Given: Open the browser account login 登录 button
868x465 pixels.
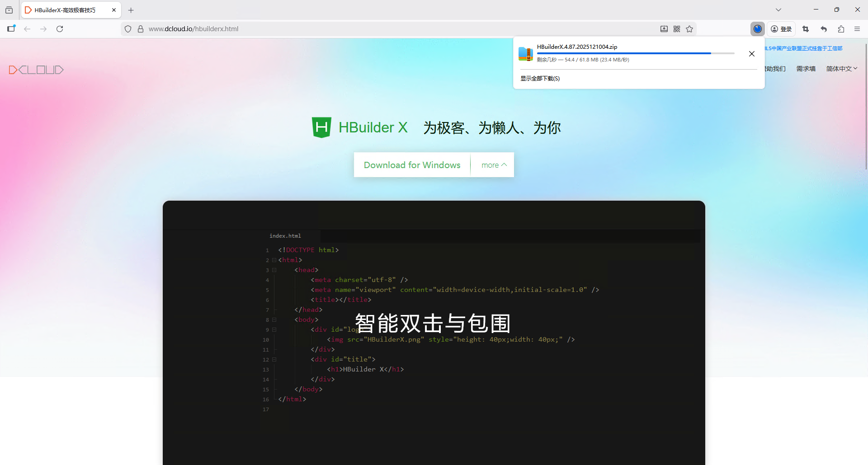Looking at the screenshot, I should pyautogui.click(x=782, y=28).
